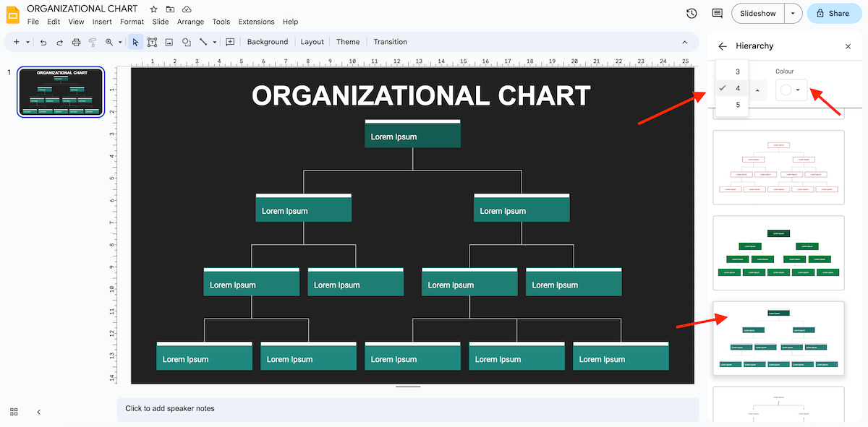This screenshot has width=868, height=427.
Task: Open the Background settings
Action: click(x=268, y=42)
